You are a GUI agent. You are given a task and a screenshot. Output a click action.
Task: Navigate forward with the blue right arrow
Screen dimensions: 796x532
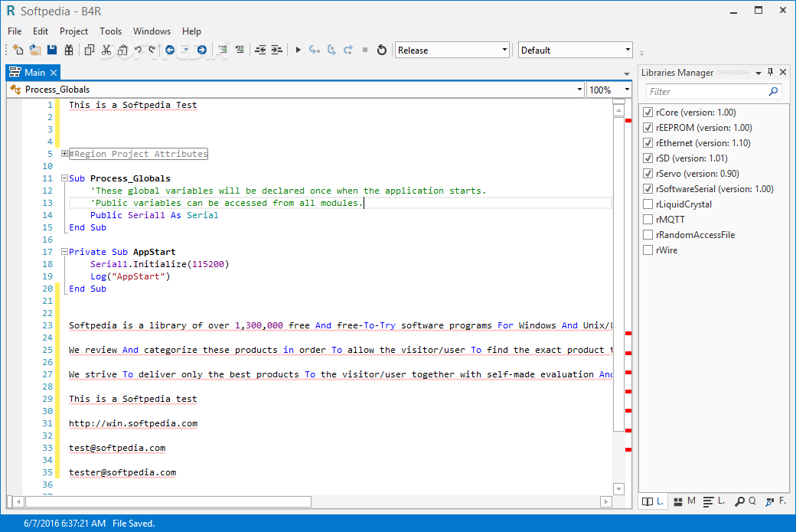[202, 50]
